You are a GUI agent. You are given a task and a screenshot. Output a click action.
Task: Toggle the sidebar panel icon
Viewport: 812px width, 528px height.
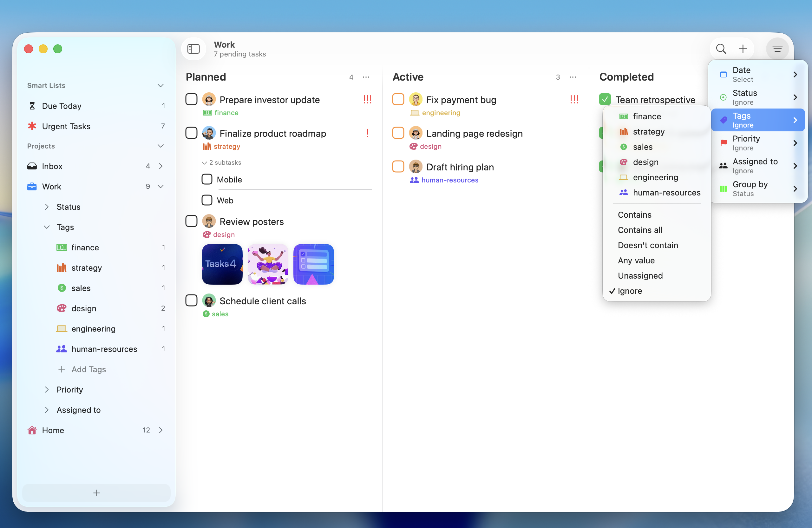click(x=193, y=49)
